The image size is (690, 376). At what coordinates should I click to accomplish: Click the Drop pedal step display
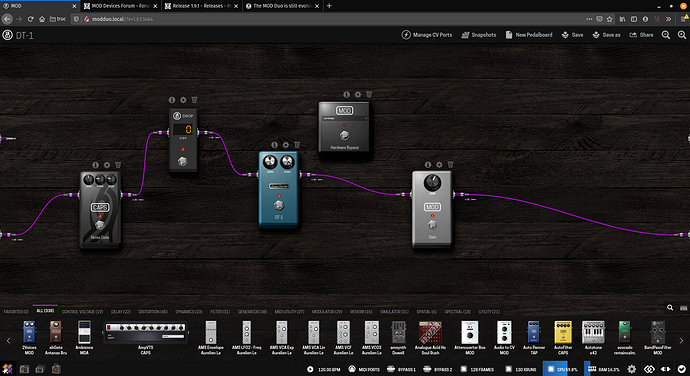click(183, 129)
